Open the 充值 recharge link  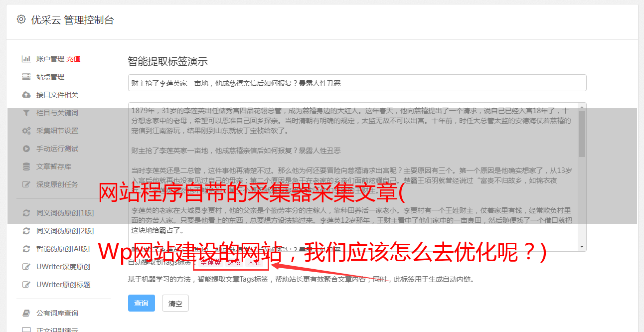tap(73, 59)
